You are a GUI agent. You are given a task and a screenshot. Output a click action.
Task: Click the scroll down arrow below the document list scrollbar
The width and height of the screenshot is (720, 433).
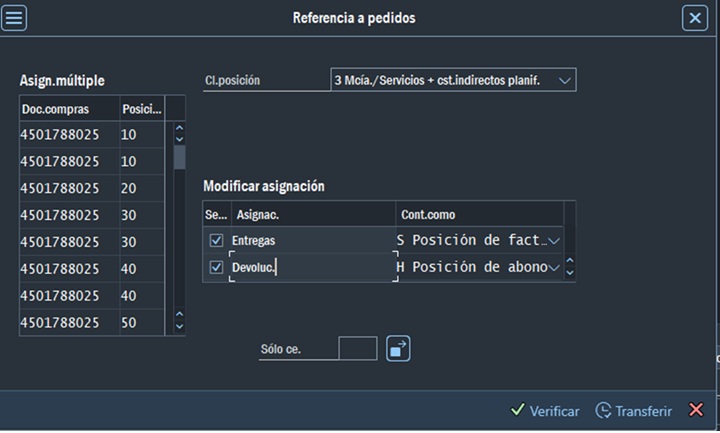180,326
